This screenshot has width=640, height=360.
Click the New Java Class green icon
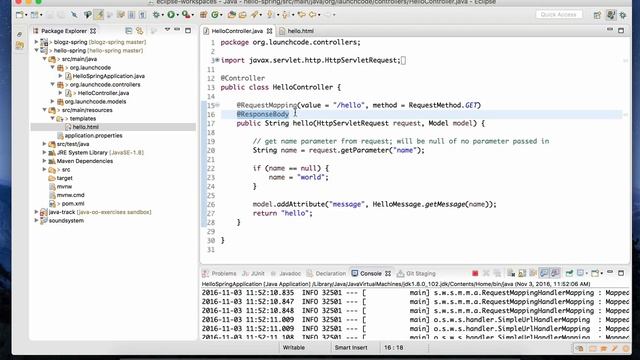coord(215,15)
